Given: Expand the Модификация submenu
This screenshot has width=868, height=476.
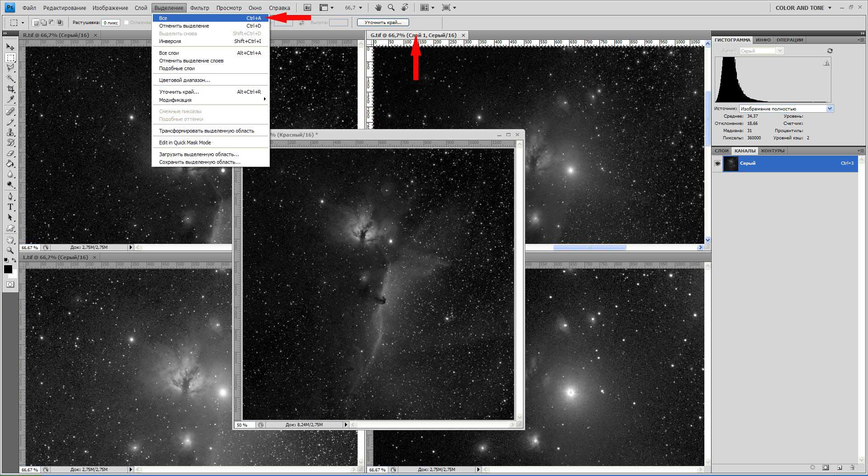Looking at the screenshot, I should point(211,100).
